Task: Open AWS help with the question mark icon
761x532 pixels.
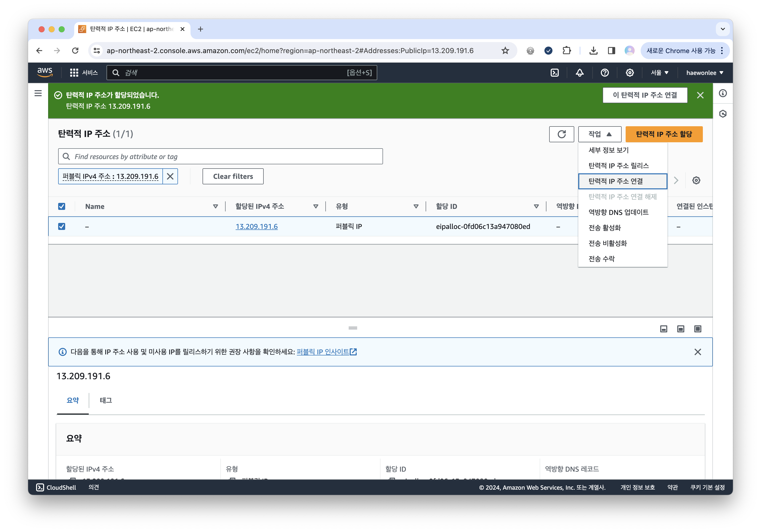Action: click(x=605, y=73)
